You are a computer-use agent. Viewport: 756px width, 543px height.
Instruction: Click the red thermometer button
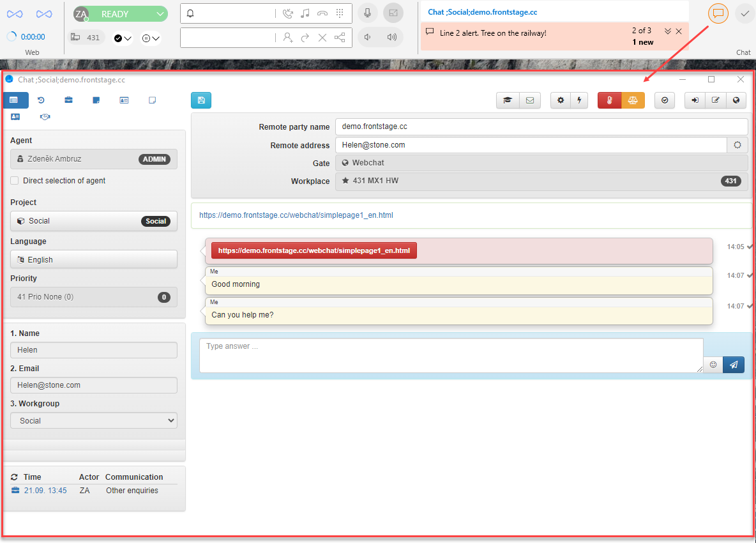[x=609, y=100]
